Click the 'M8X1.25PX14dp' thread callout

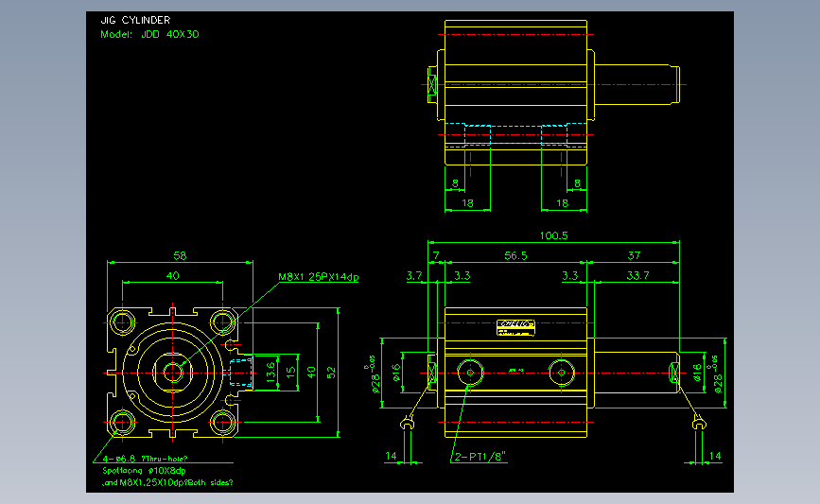point(319,277)
